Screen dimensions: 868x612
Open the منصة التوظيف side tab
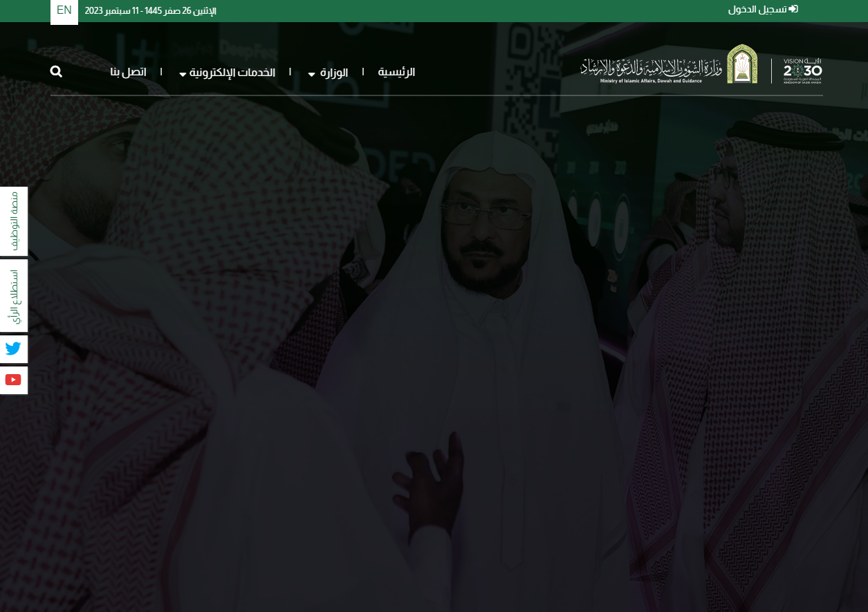tap(14, 221)
